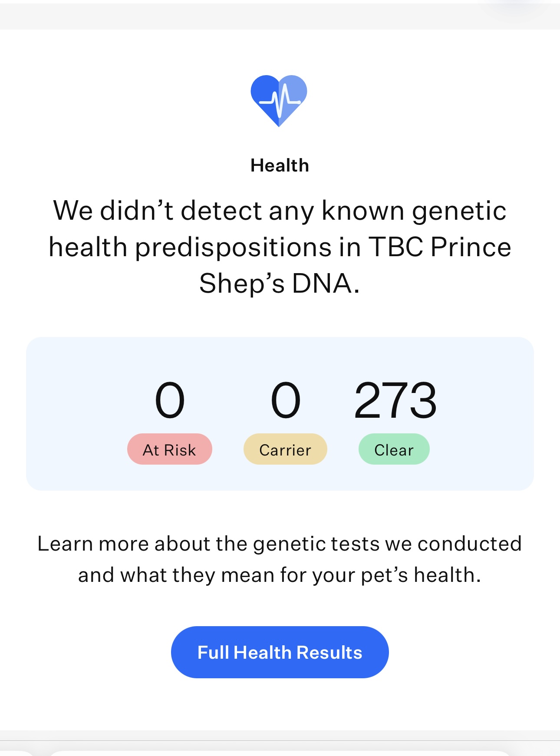Click the Health section heading
Image resolution: width=560 pixels, height=756 pixels.
point(280,165)
